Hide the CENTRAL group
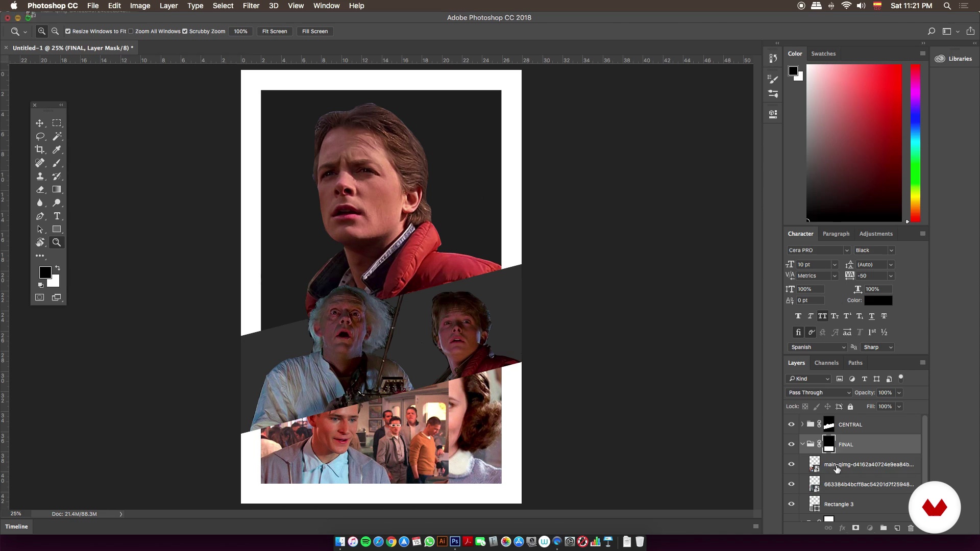This screenshot has width=980, height=551. [791, 424]
